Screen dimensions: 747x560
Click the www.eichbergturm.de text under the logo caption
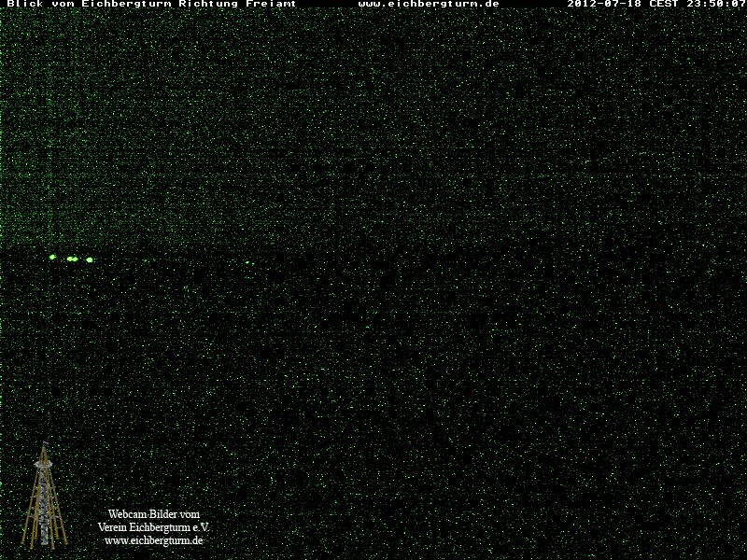[x=154, y=541]
